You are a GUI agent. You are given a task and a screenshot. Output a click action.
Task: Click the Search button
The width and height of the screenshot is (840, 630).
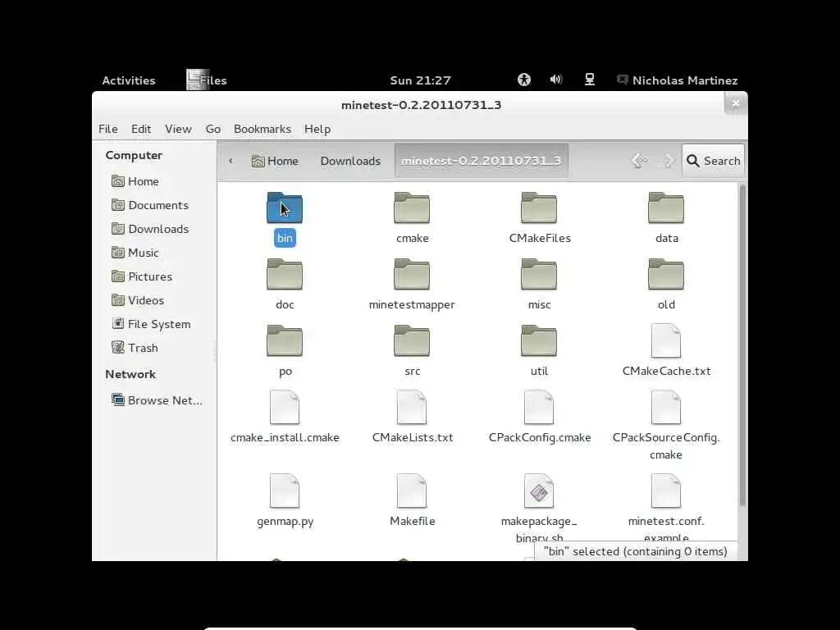(713, 161)
